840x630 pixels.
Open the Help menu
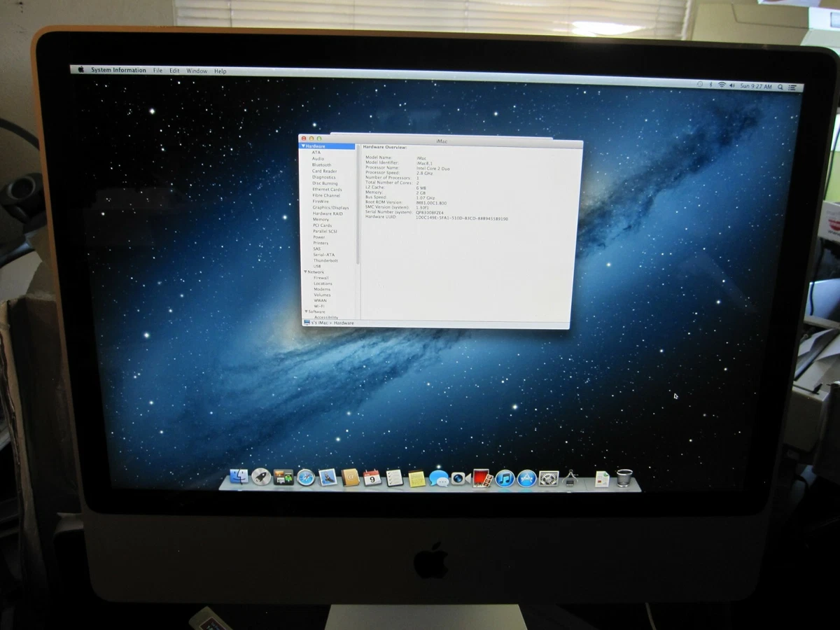point(220,71)
